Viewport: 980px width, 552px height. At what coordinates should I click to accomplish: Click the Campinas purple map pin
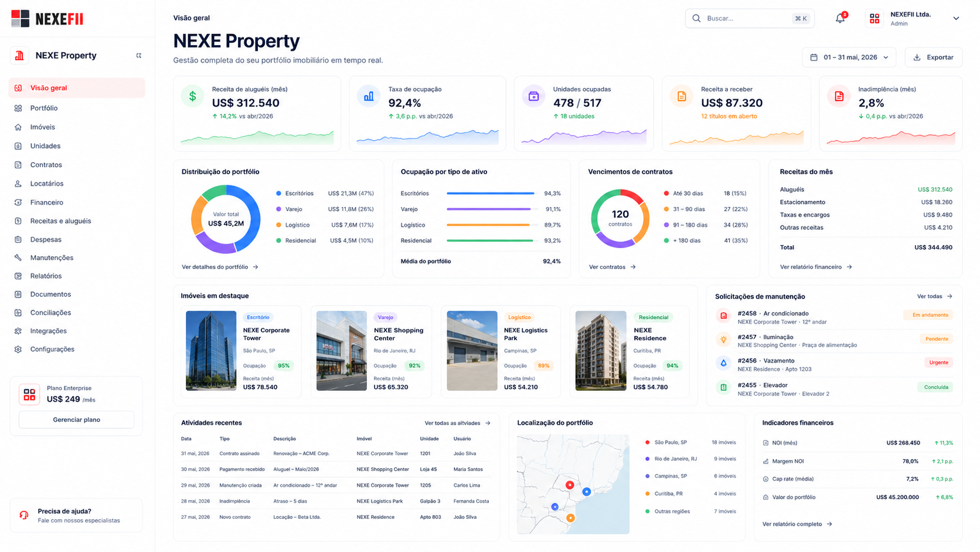(x=554, y=506)
